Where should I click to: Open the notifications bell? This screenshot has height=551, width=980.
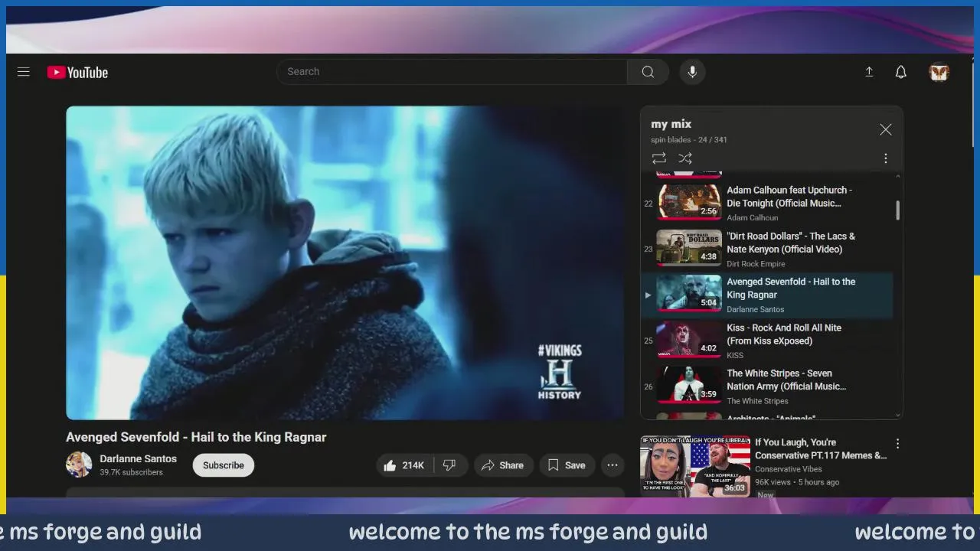pos(901,72)
